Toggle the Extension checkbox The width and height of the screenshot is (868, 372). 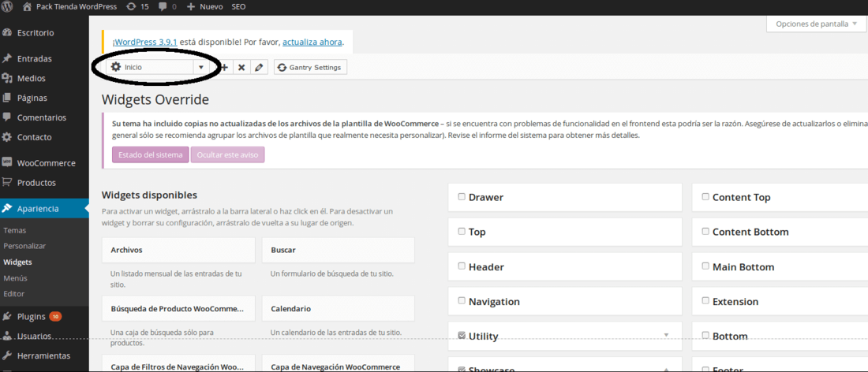[705, 301]
